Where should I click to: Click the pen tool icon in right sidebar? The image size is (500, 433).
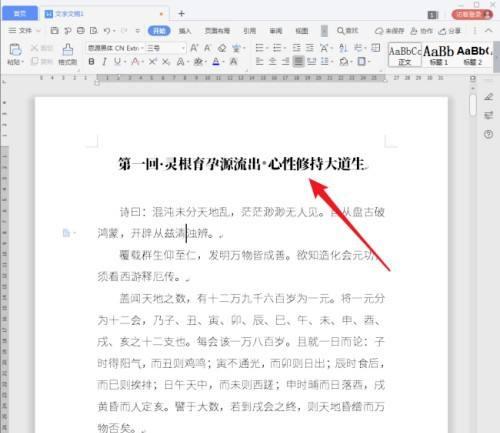point(488,97)
